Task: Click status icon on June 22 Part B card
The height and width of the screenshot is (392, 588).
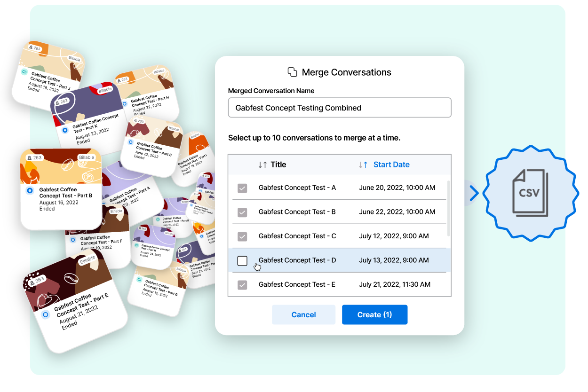Action: click(131, 141)
